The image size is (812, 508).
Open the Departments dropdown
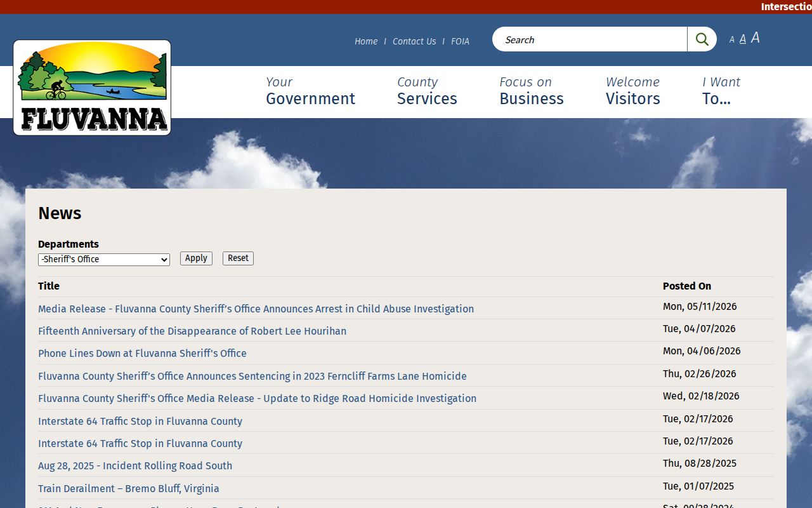click(x=104, y=259)
